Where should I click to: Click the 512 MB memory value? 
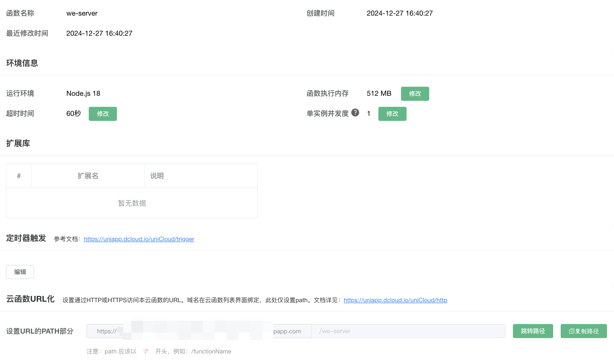pos(379,93)
